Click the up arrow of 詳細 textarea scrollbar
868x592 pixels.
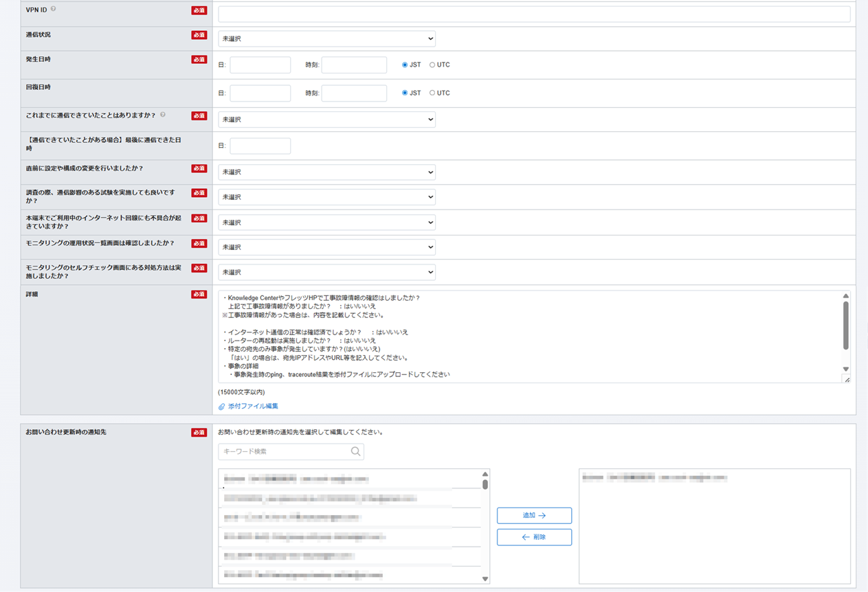[x=845, y=296]
